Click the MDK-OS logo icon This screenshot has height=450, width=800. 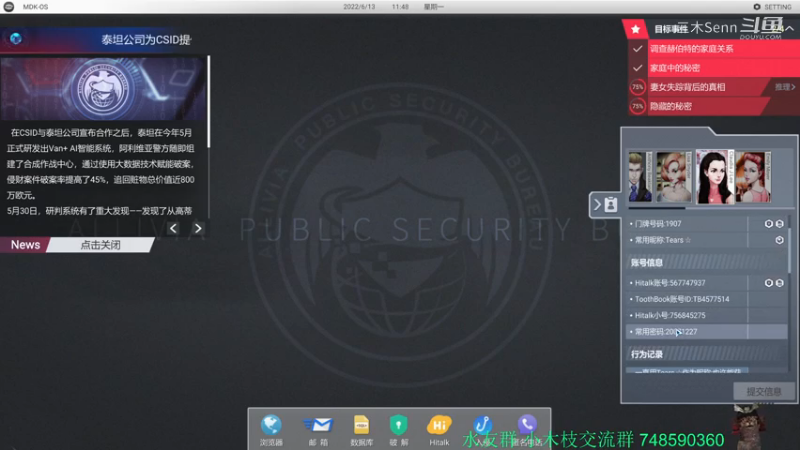coord(9,7)
